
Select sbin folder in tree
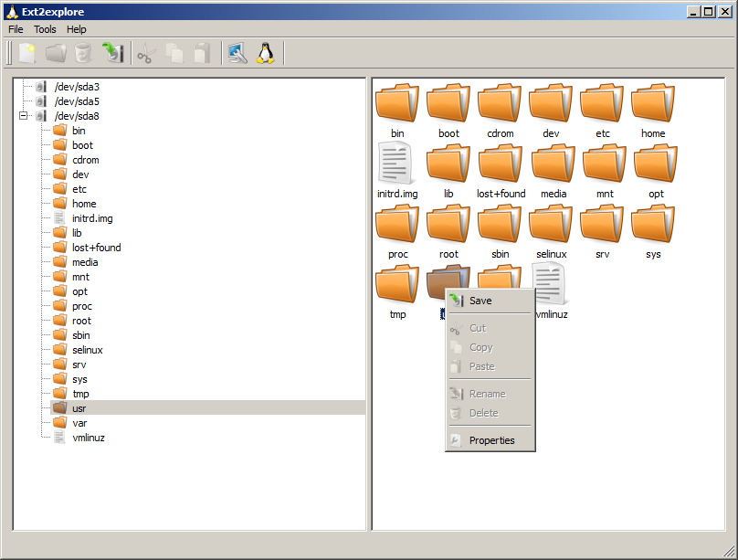point(81,335)
